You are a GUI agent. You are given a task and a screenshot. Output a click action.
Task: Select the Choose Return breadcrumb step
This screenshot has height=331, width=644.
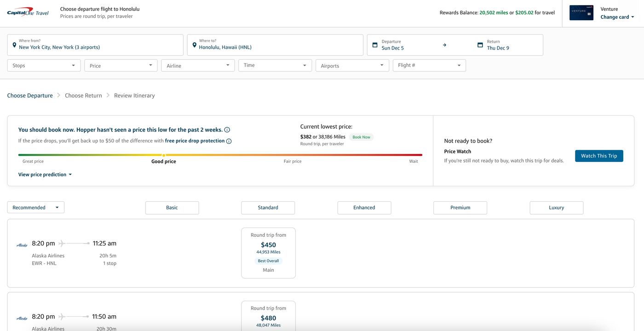tap(83, 95)
